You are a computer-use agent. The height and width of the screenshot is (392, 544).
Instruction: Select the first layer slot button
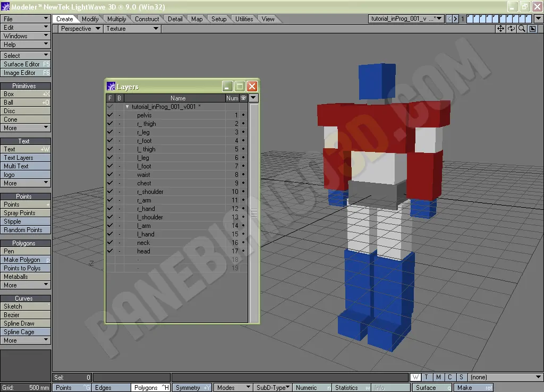coord(470,19)
